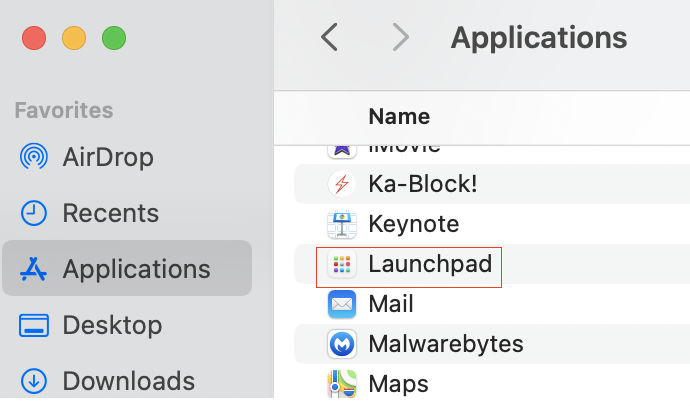
Task: Select the Keynote app icon
Action: click(x=342, y=224)
